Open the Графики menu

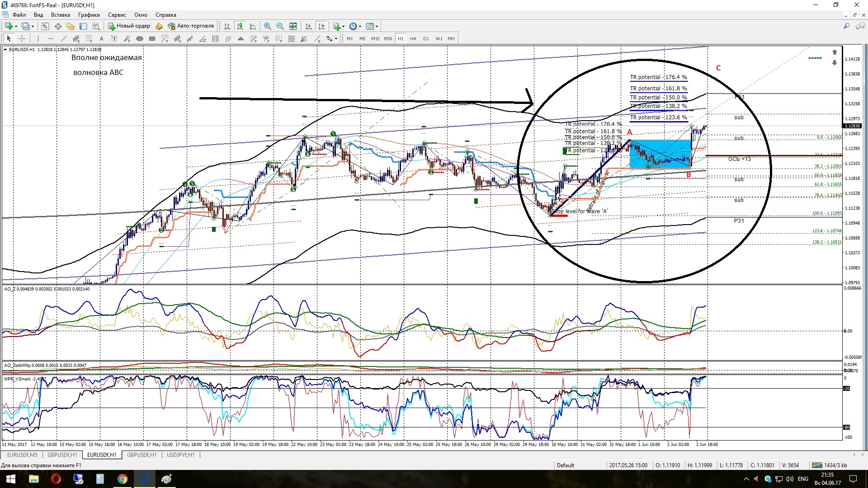(x=89, y=15)
